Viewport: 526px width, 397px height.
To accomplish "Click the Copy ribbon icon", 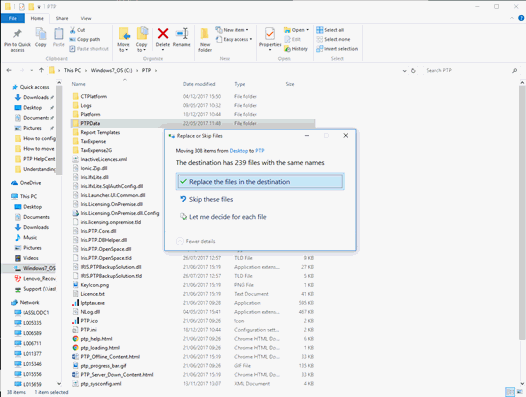I will [x=41, y=34].
